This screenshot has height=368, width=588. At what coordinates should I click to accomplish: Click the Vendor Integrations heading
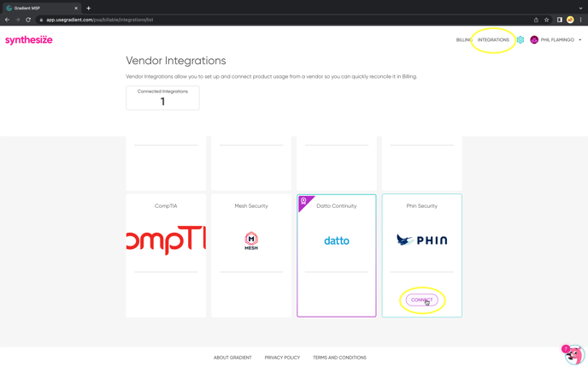point(176,61)
